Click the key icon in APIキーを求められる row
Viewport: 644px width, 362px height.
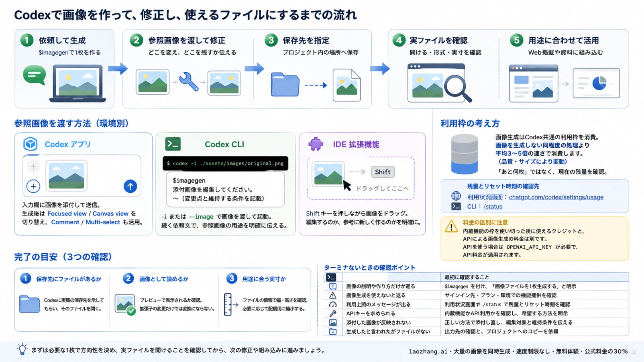pos(333,313)
